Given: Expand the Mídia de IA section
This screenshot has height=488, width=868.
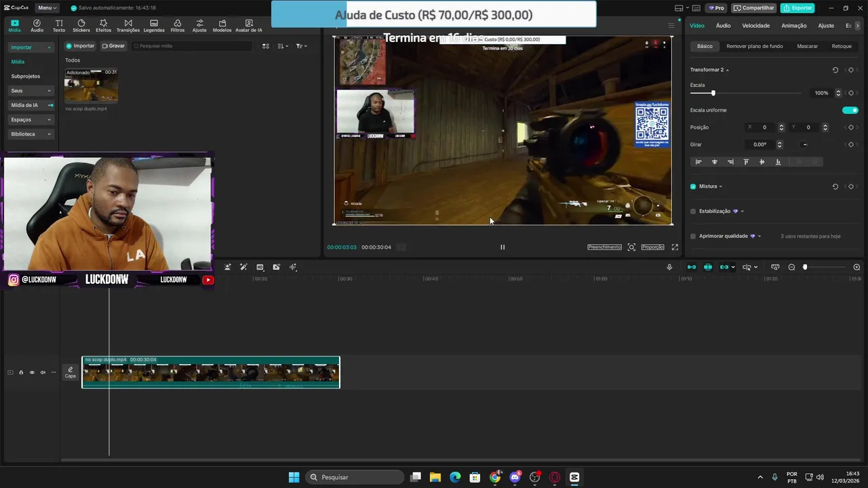Looking at the screenshot, I should (x=31, y=105).
